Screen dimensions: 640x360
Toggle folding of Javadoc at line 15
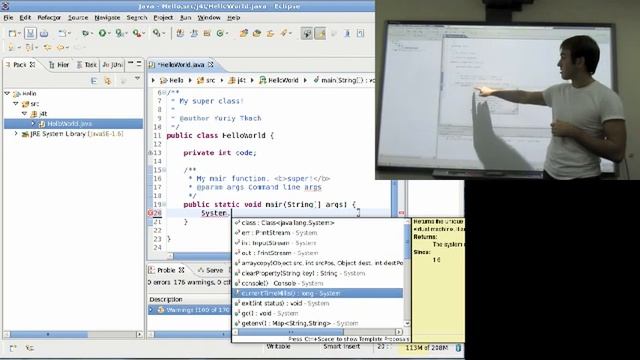click(x=164, y=170)
